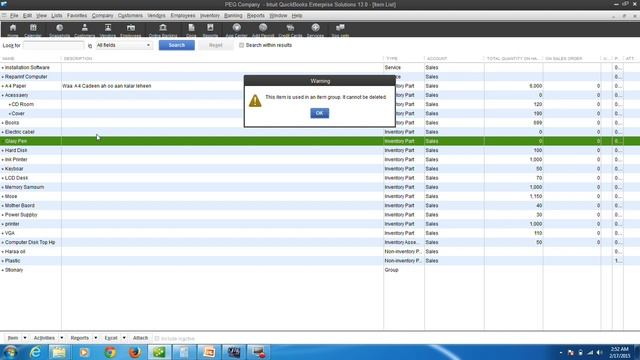The height and width of the screenshot is (360, 640).
Task: Select the Memory Samsum item
Action: [x=24, y=187]
